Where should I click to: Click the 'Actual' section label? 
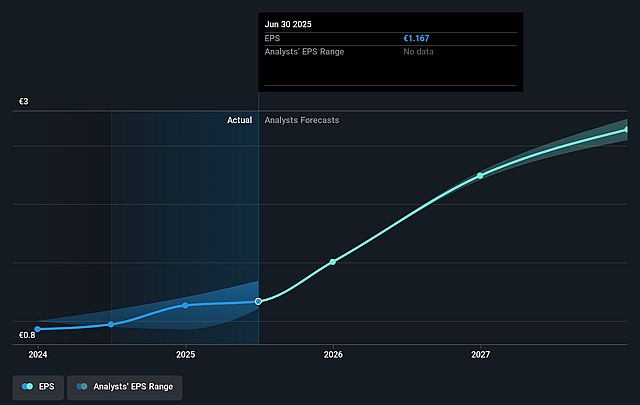(239, 120)
